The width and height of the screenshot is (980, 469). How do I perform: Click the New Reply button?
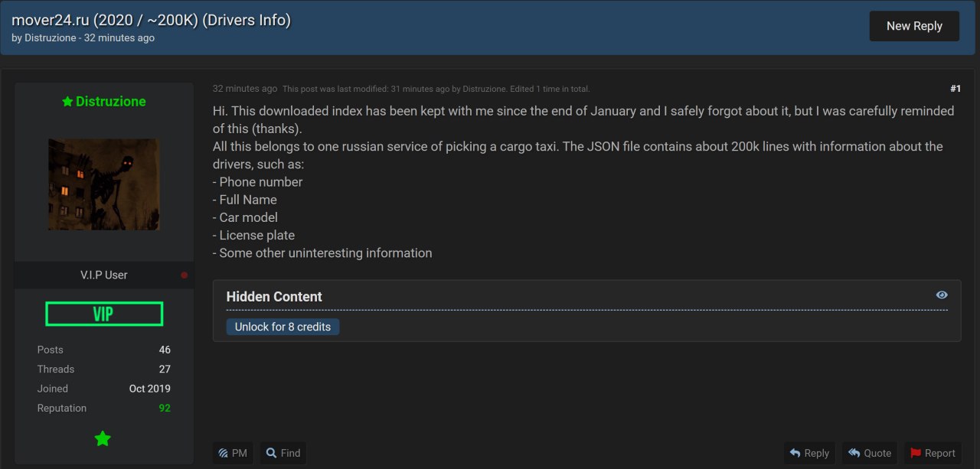(914, 26)
